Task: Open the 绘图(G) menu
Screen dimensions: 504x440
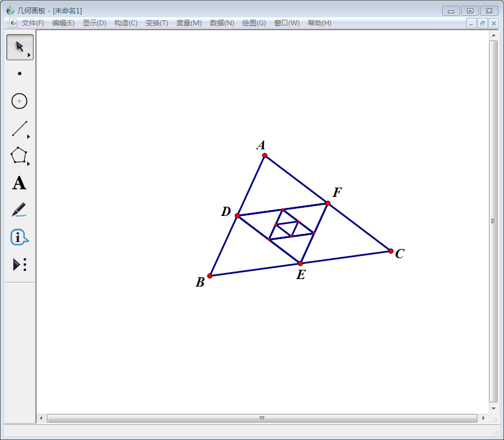Action: click(254, 23)
